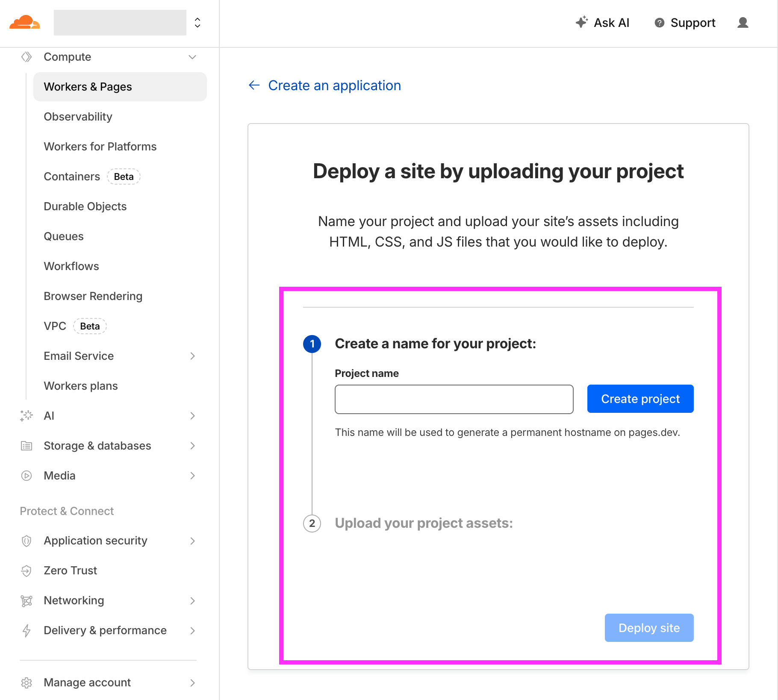The width and height of the screenshot is (778, 700).
Task: Select Workers & Pages in sidebar
Action: [88, 86]
